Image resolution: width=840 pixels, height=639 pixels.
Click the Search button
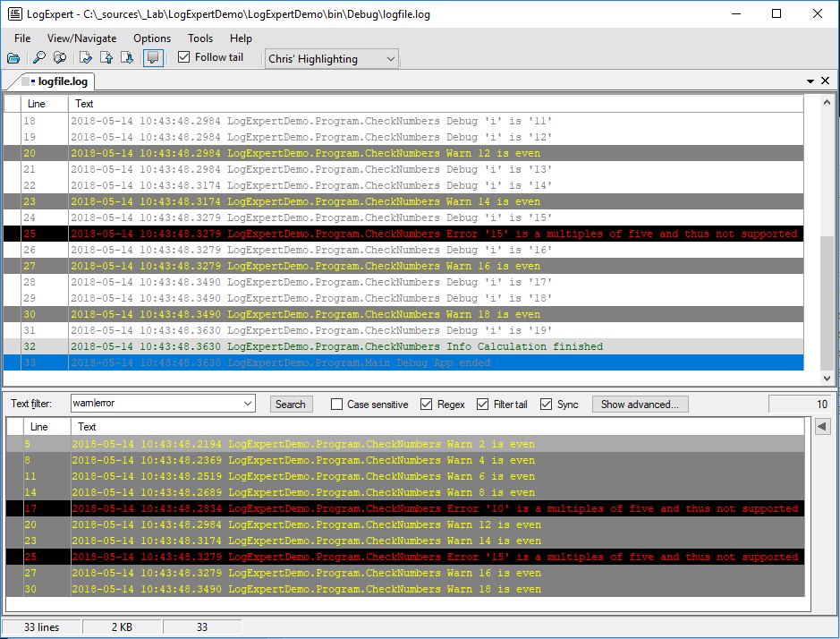tap(291, 405)
